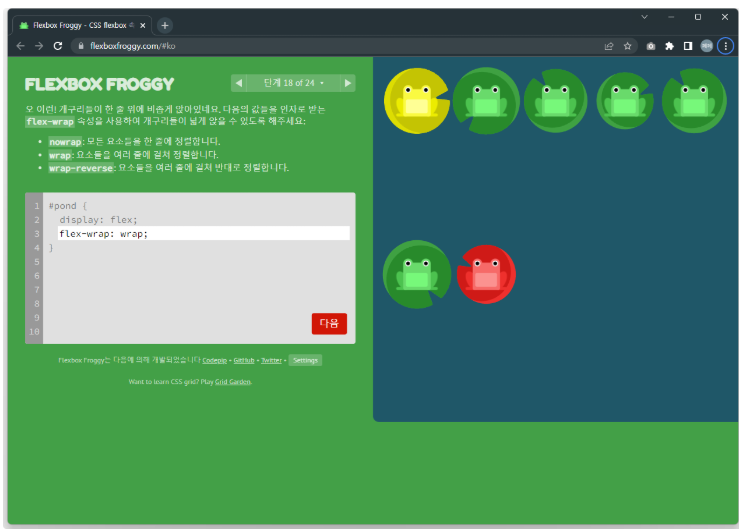Screen dimensions: 739x530
Task: Click the second frog in top row
Action: click(486, 101)
